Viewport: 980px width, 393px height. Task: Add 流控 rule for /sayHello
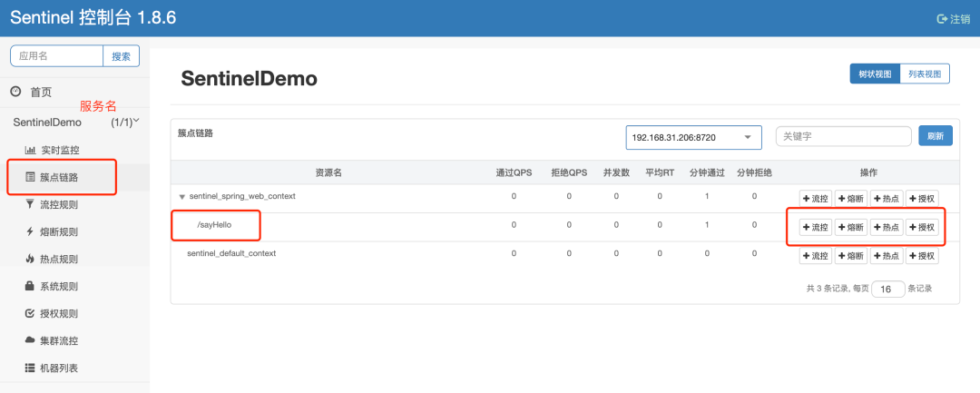(816, 228)
